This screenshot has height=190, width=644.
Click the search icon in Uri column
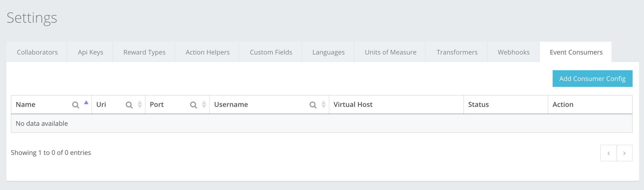click(129, 105)
